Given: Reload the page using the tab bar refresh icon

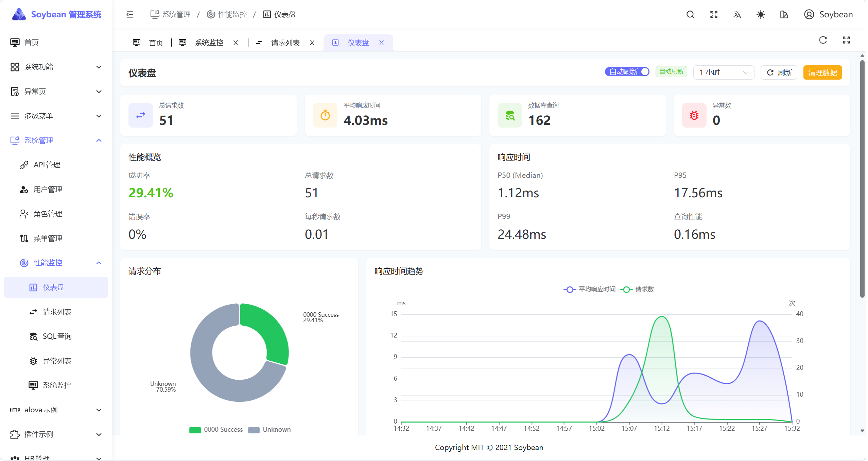Looking at the screenshot, I should (x=822, y=40).
